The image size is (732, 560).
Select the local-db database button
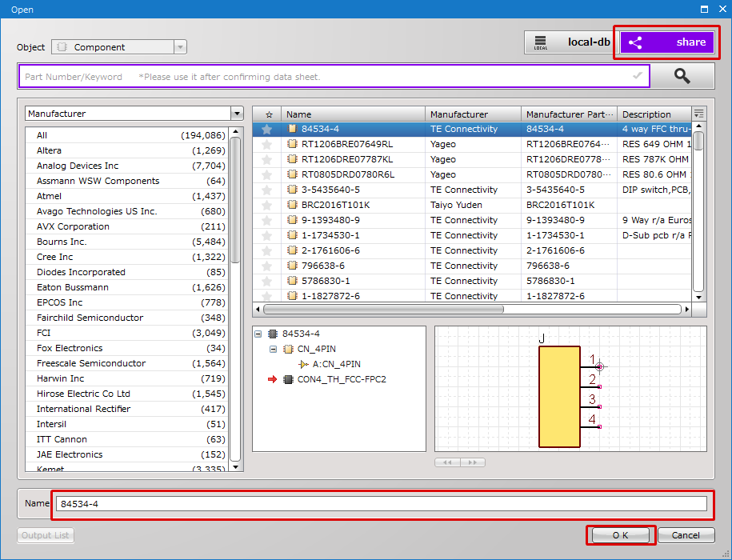pos(569,42)
